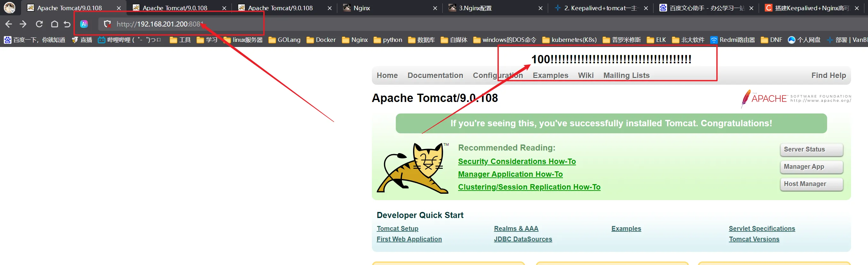Screen dimensions: 868x265
Task: Reload the current page
Action: pyautogui.click(x=39, y=24)
